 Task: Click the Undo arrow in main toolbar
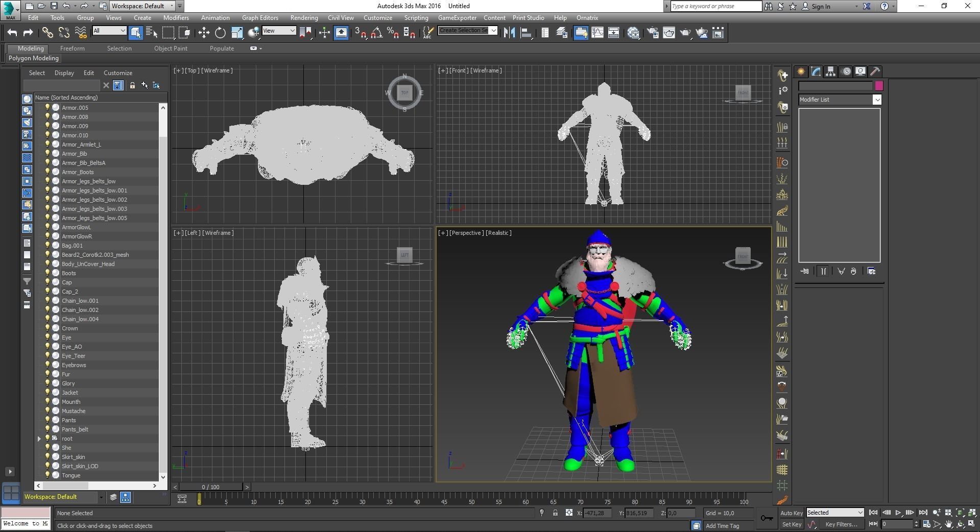click(12, 33)
